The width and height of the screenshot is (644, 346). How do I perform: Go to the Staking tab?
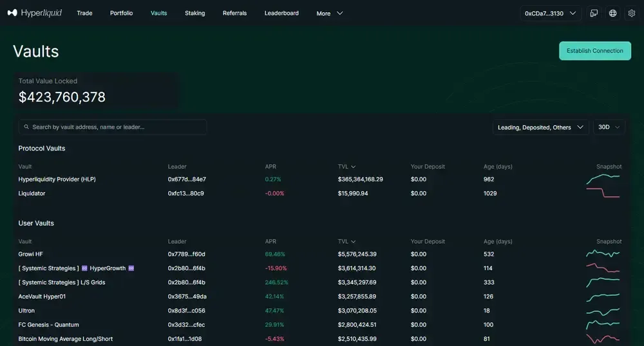pyautogui.click(x=194, y=13)
